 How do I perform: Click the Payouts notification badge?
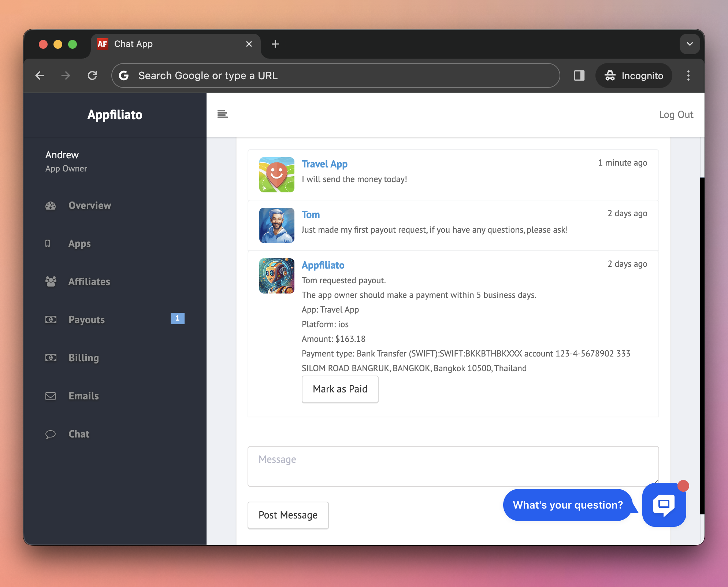(x=177, y=318)
